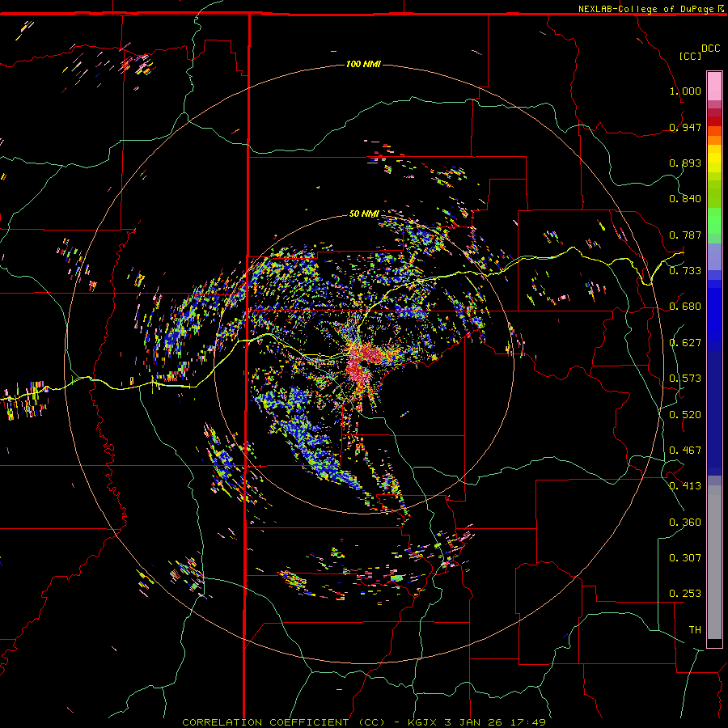Click the 0.627 scale value
The height and width of the screenshot is (728, 728).
click(x=685, y=343)
